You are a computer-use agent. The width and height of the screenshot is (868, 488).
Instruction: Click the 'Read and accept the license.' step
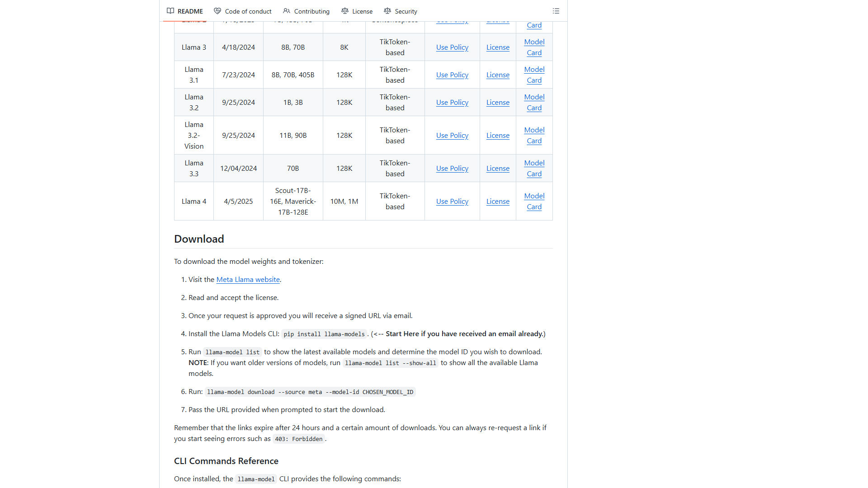(233, 297)
